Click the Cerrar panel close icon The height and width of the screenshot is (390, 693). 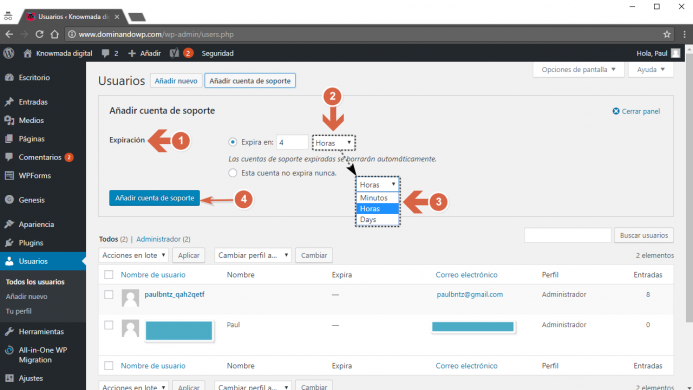[616, 111]
